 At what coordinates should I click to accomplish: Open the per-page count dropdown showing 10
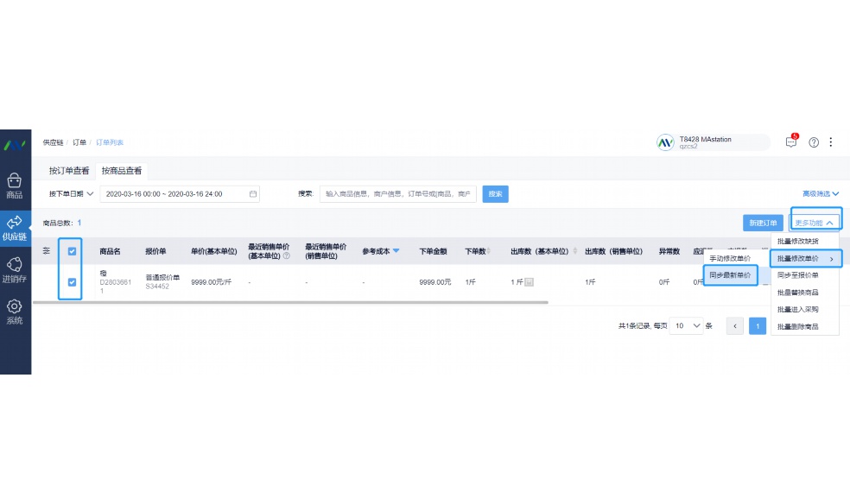pyautogui.click(x=686, y=326)
